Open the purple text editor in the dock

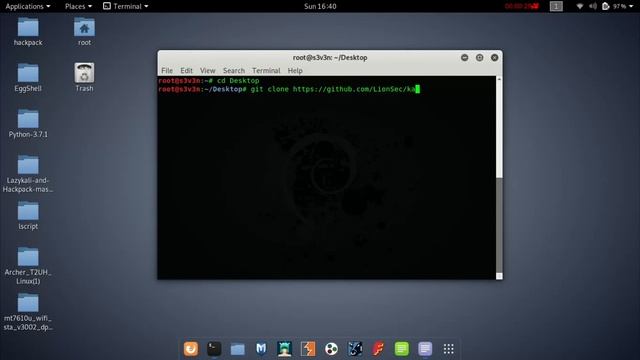click(425, 349)
